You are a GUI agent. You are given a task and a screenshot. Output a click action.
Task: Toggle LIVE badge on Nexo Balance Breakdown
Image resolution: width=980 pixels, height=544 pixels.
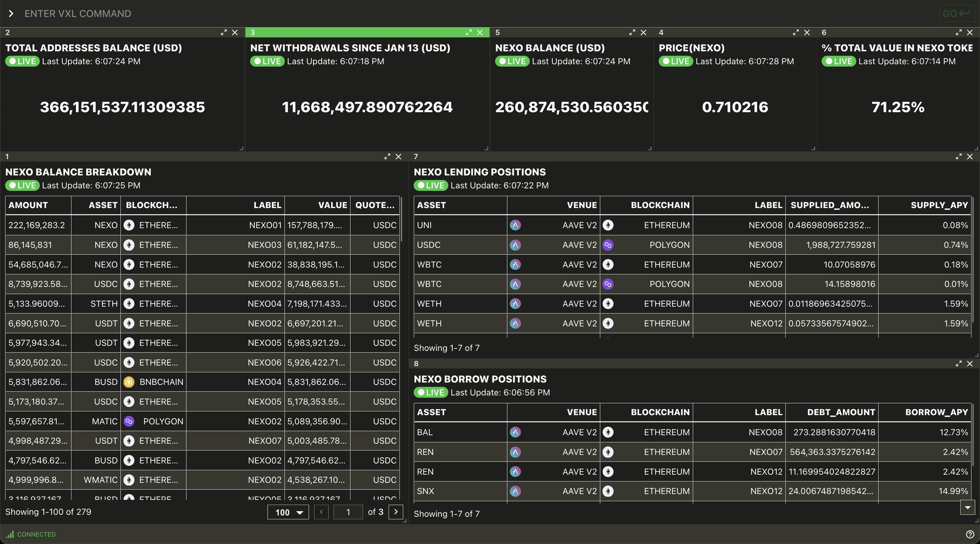(23, 186)
